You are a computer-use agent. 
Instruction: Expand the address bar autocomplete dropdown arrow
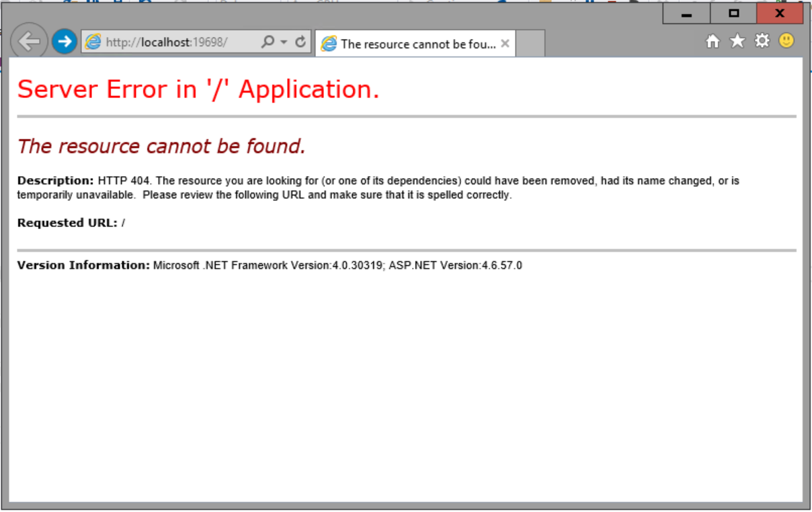pyautogui.click(x=284, y=42)
